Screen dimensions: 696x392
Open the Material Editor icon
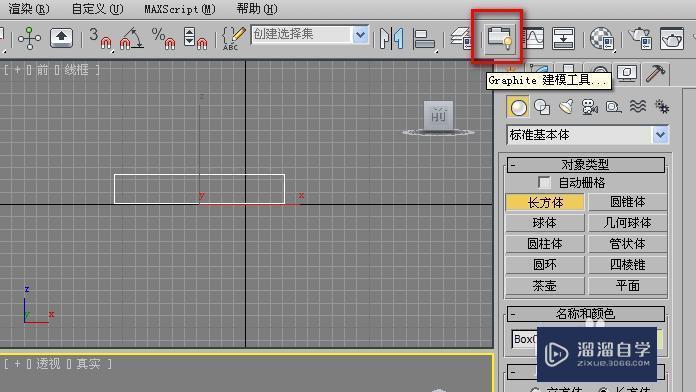pos(601,38)
